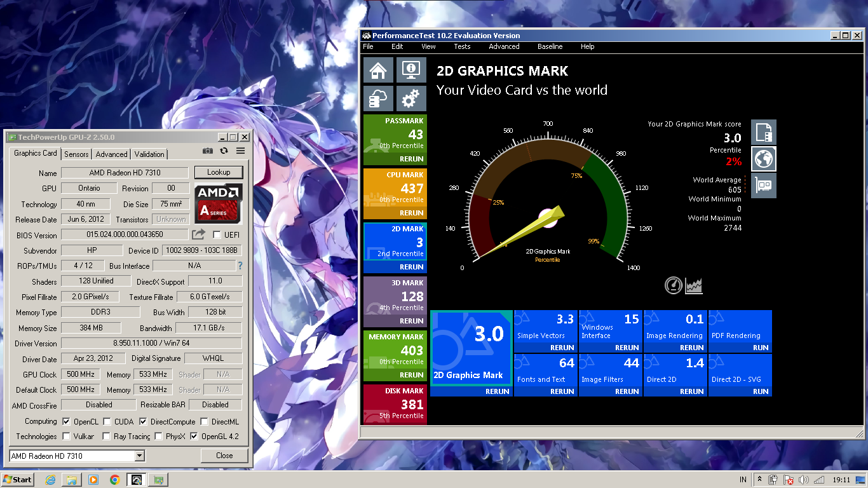
Task: Click the video card comparison icon
Action: point(764,186)
